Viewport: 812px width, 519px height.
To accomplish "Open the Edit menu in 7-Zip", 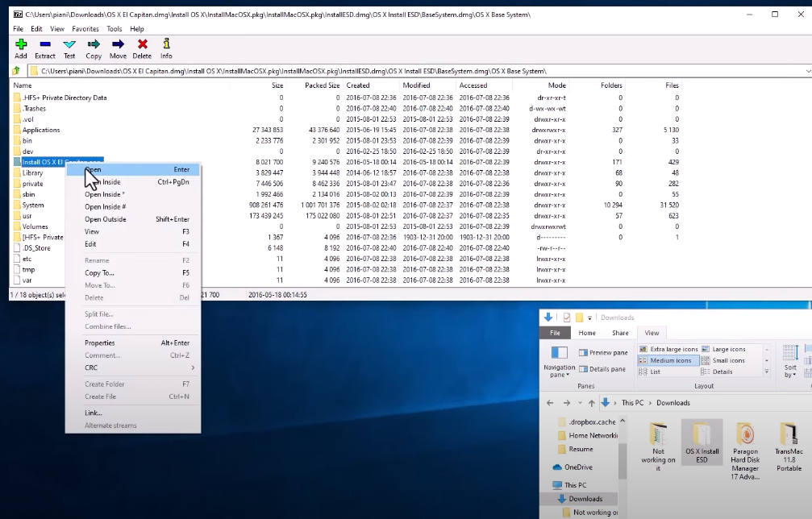I will coord(36,29).
